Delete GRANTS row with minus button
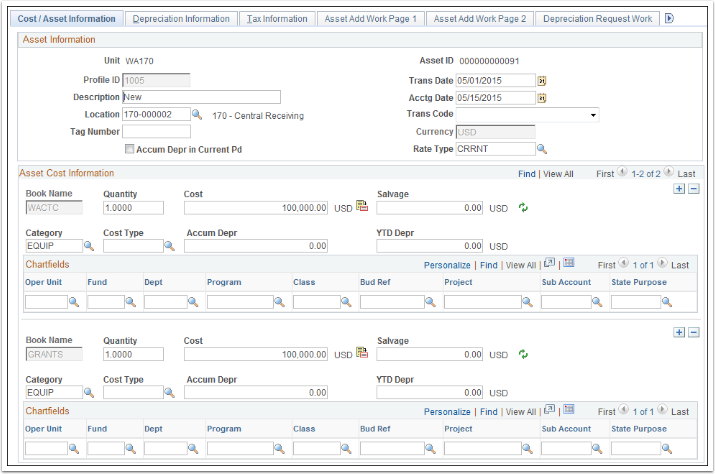 (694, 333)
